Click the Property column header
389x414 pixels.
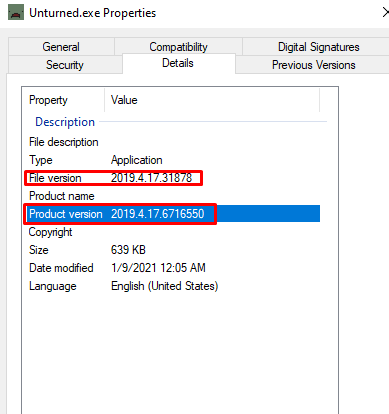pyautogui.click(x=63, y=100)
